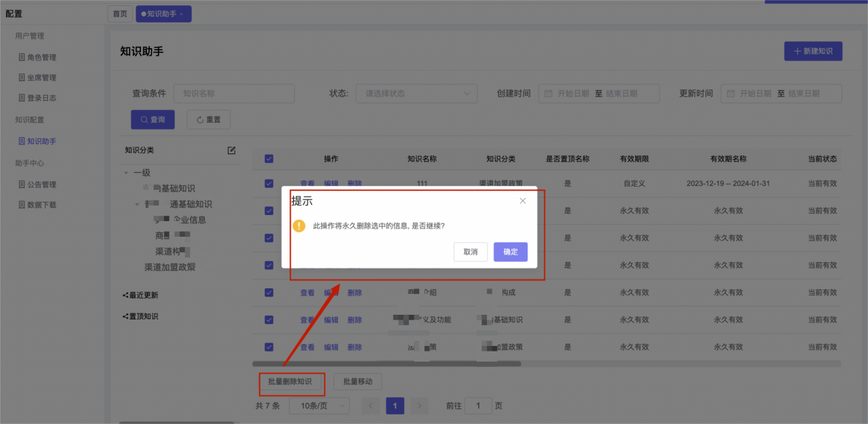Screen dimensions: 868x424
Task: Click 删除 in row 111
Action: tap(355, 183)
